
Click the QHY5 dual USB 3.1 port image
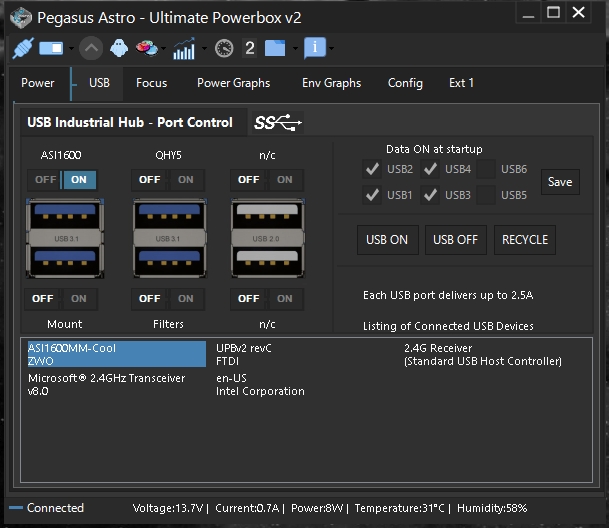[169, 238]
